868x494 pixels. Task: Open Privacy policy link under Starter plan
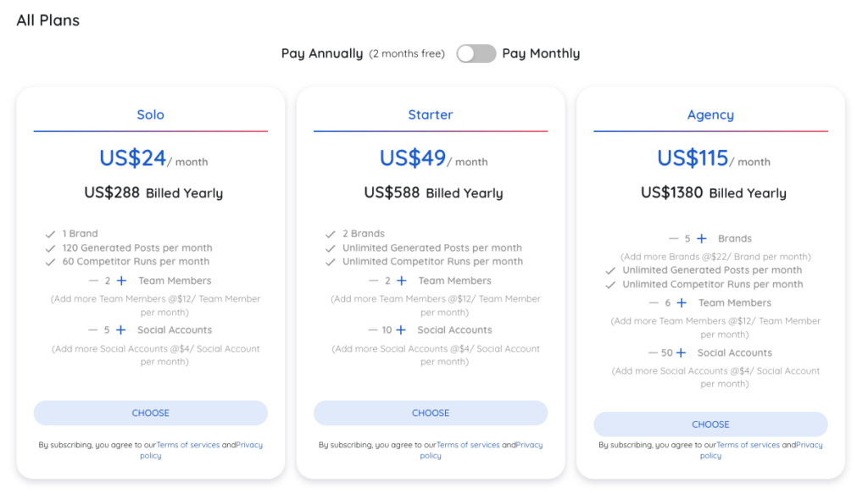[481, 450]
